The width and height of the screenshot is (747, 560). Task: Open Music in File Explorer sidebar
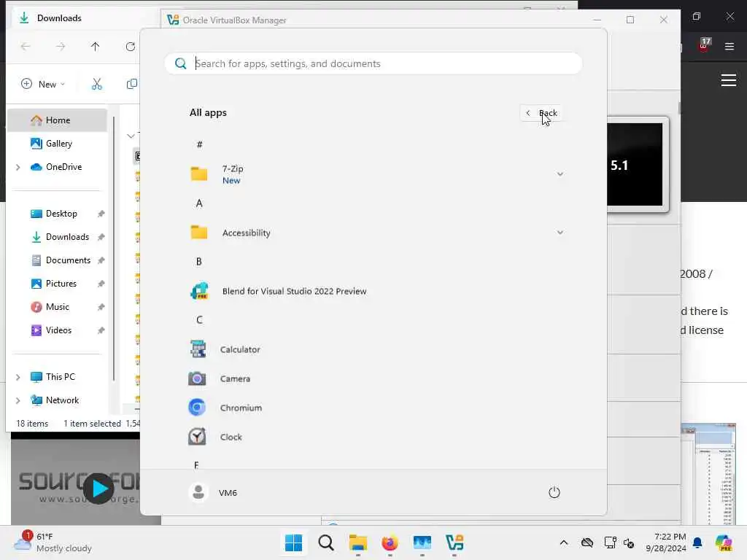click(x=57, y=307)
